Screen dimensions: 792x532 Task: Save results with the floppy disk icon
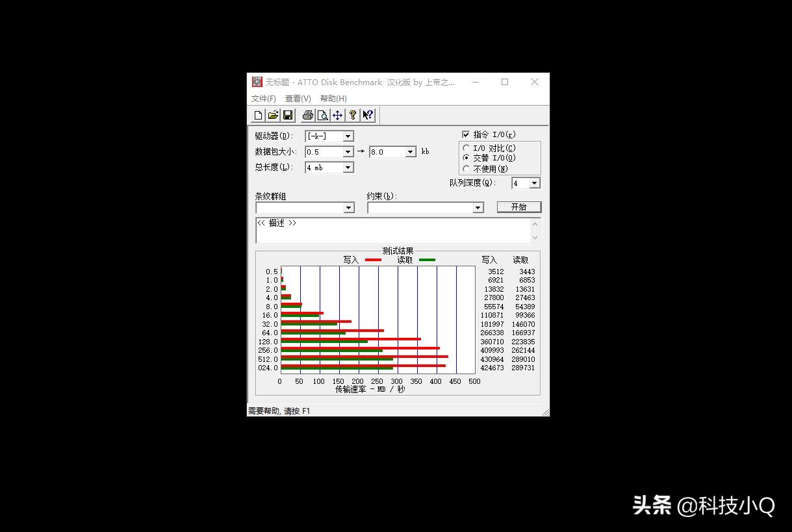click(288, 115)
